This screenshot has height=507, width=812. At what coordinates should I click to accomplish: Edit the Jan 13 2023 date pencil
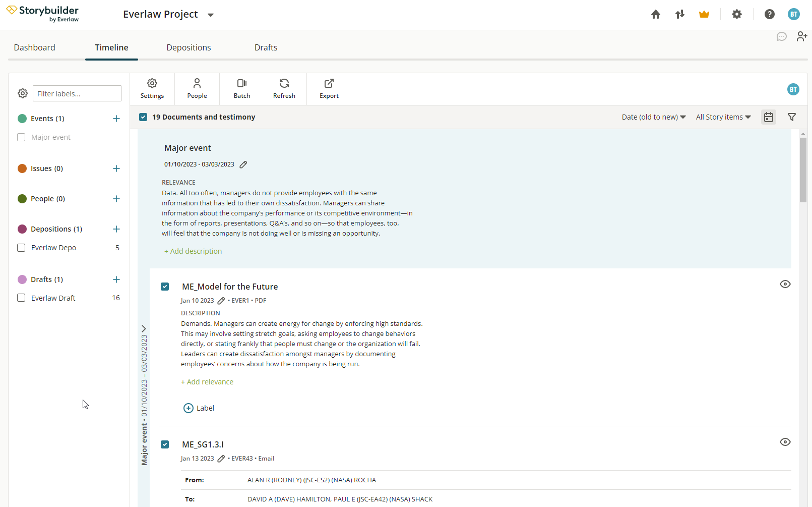pyautogui.click(x=221, y=459)
